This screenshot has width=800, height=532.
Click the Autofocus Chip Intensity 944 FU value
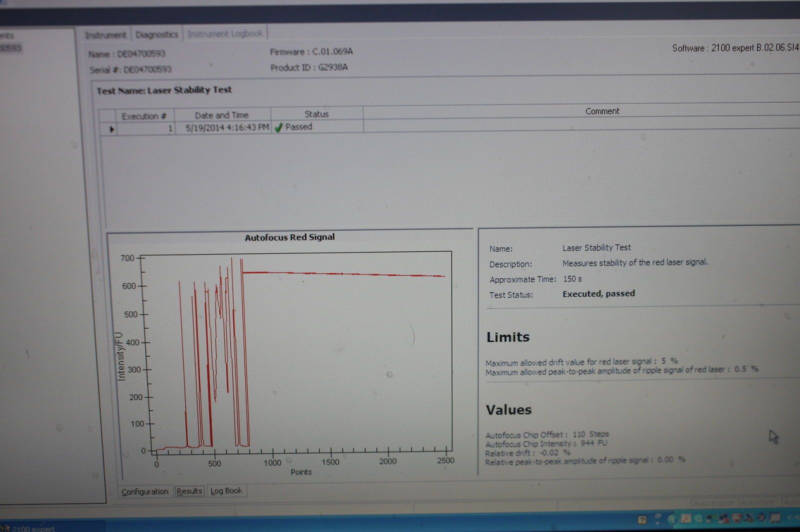pos(594,443)
